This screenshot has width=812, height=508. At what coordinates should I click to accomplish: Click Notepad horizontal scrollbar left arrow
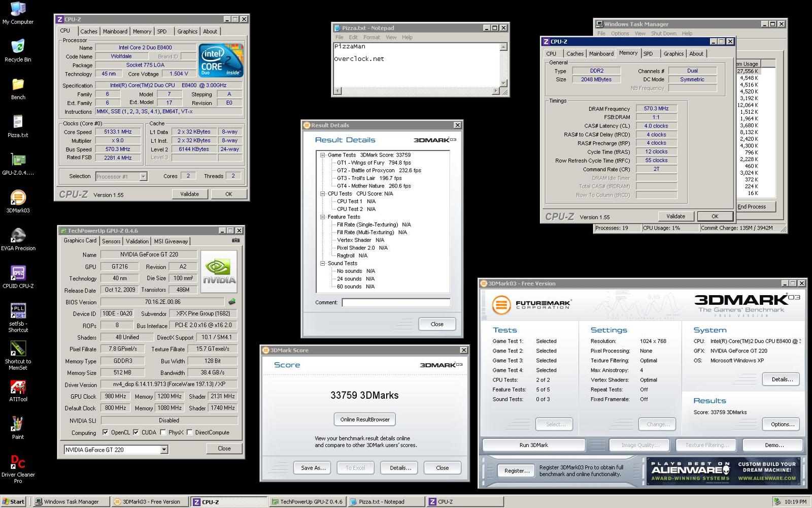[x=337, y=91]
